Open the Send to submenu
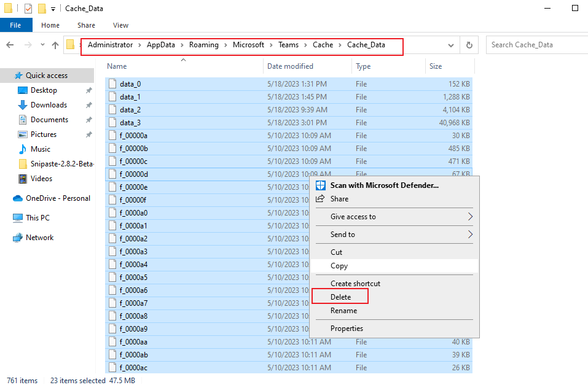 pyautogui.click(x=394, y=235)
